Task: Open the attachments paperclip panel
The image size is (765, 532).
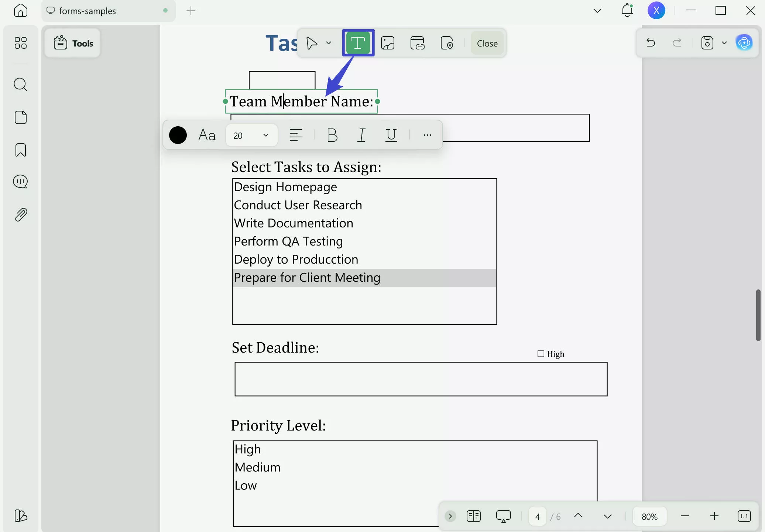Action: 20,214
